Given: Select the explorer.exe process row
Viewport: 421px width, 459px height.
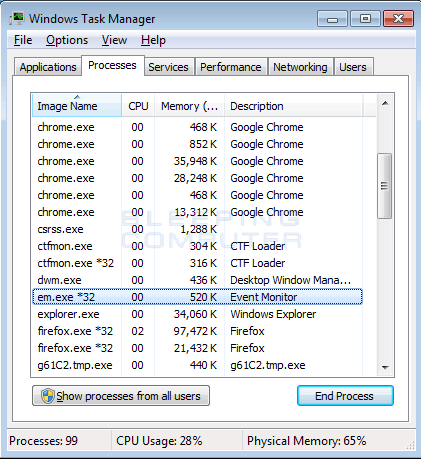Looking at the screenshot, I should pyautogui.click(x=197, y=314).
